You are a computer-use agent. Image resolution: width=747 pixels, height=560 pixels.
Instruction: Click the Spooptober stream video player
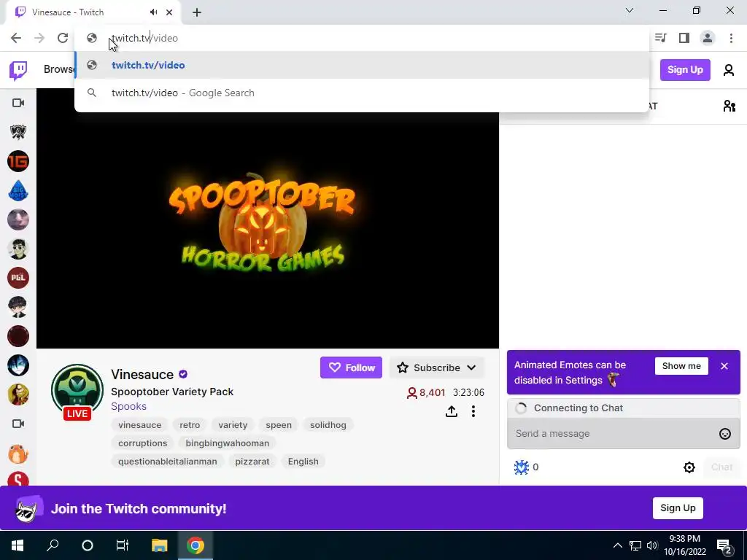267,219
